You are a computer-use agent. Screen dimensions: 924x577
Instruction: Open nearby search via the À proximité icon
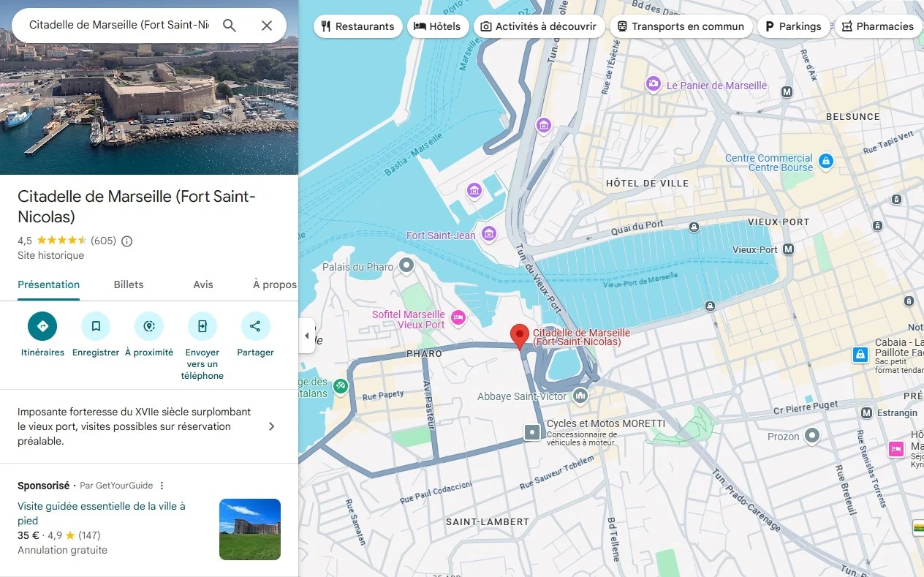click(148, 326)
